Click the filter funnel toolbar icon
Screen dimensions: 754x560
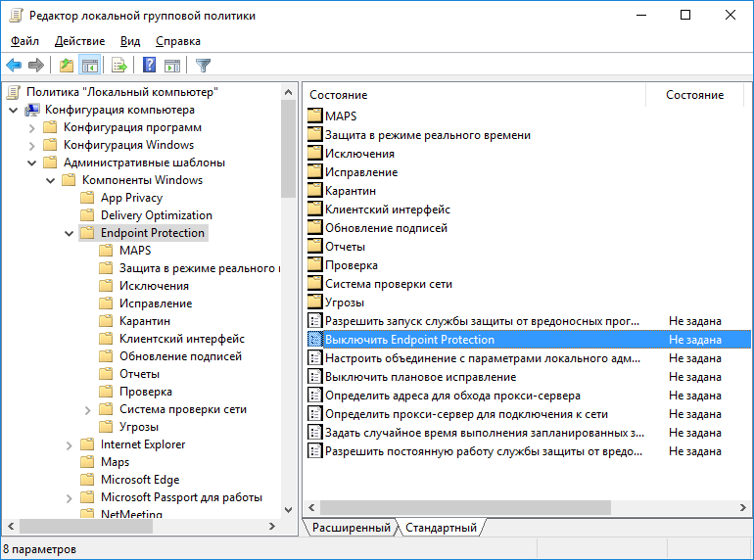(203, 66)
